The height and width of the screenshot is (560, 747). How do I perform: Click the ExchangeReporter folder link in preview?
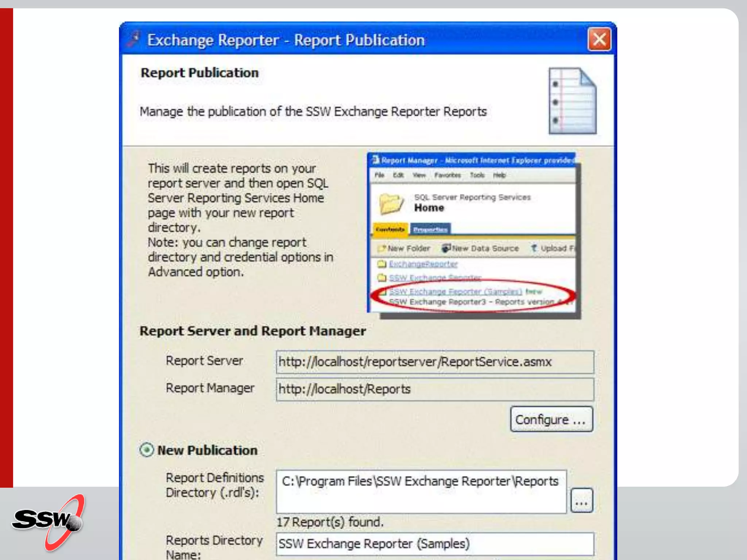tap(423, 264)
